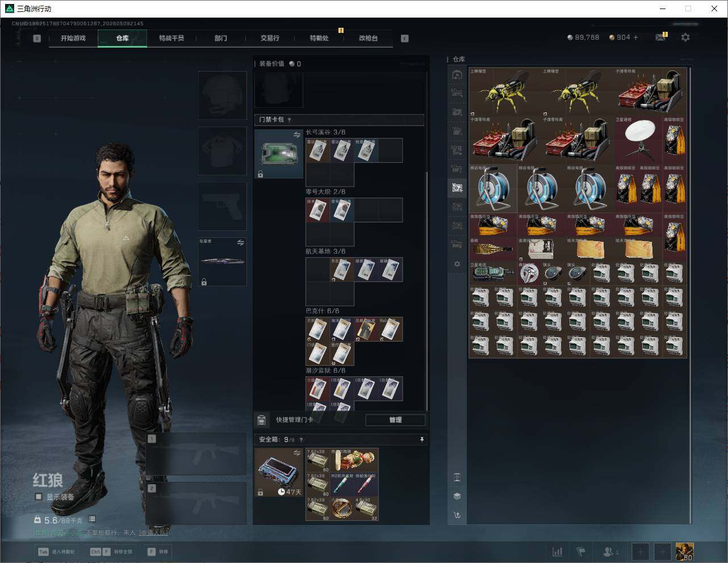Select the red keycard under 潮汐监狱
The image size is (728, 563).
(317, 389)
